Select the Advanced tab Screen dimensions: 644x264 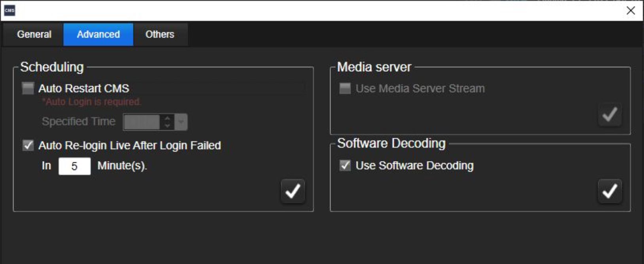pyautogui.click(x=98, y=34)
